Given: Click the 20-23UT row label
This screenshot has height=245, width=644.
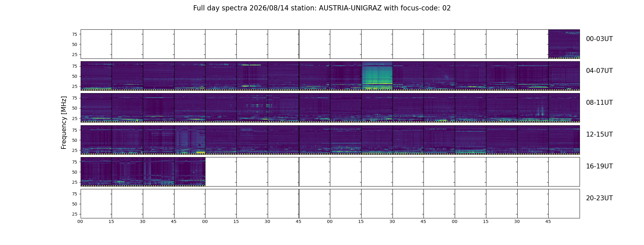Looking at the screenshot, I should point(599,198).
